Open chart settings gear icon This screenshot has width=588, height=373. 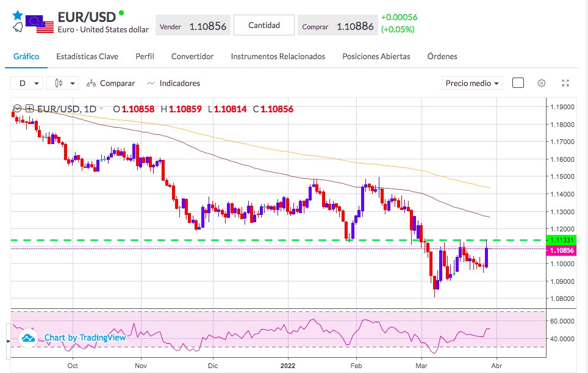pyautogui.click(x=542, y=83)
